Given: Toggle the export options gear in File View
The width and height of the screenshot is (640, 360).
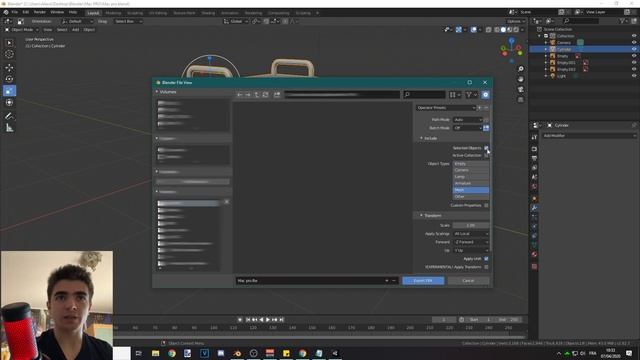Looking at the screenshot, I should coord(485,95).
